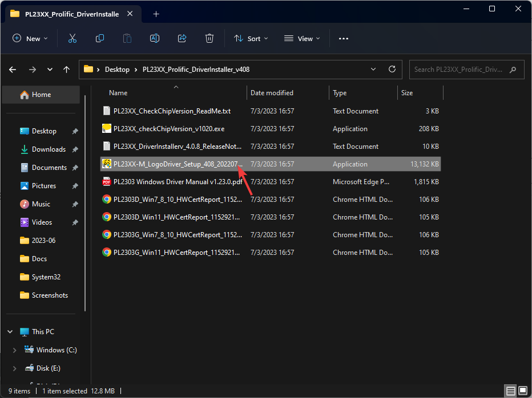532x398 pixels.
Task: Open the New dropdown menu
Action: pos(30,38)
